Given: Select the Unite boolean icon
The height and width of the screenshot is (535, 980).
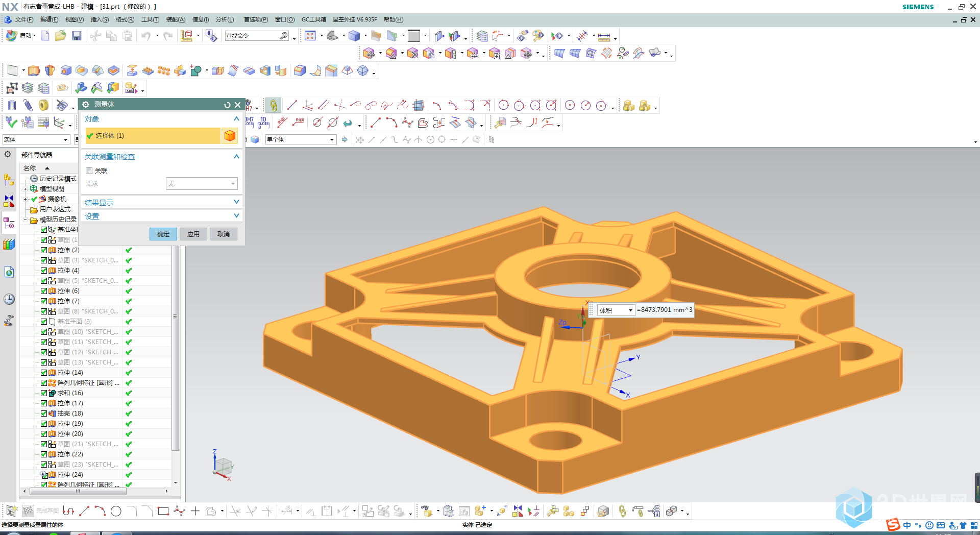Looking at the screenshot, I should click(196, 70).
